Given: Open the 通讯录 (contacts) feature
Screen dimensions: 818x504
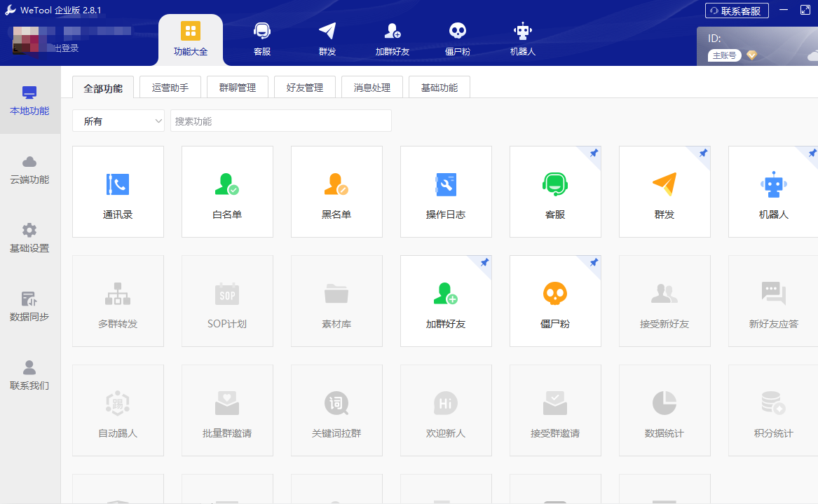Looking at the screenshot, I should pos(118,191).
